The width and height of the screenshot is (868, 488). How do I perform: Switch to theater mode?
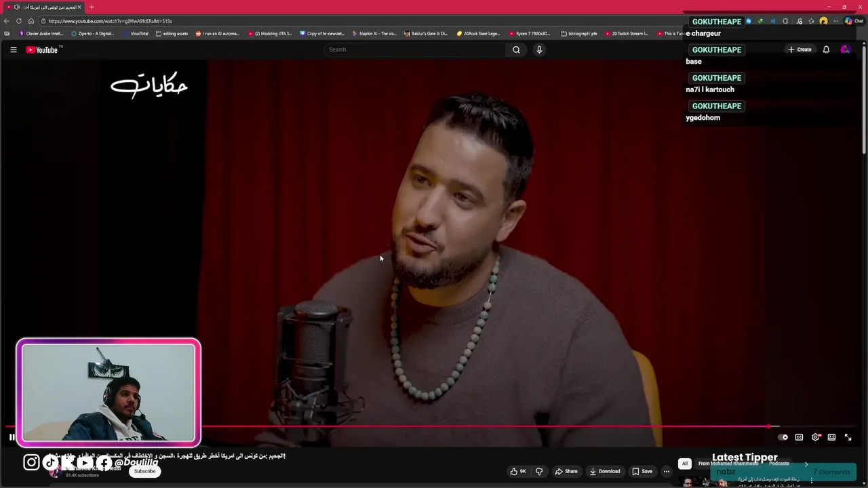pos(831,437)
